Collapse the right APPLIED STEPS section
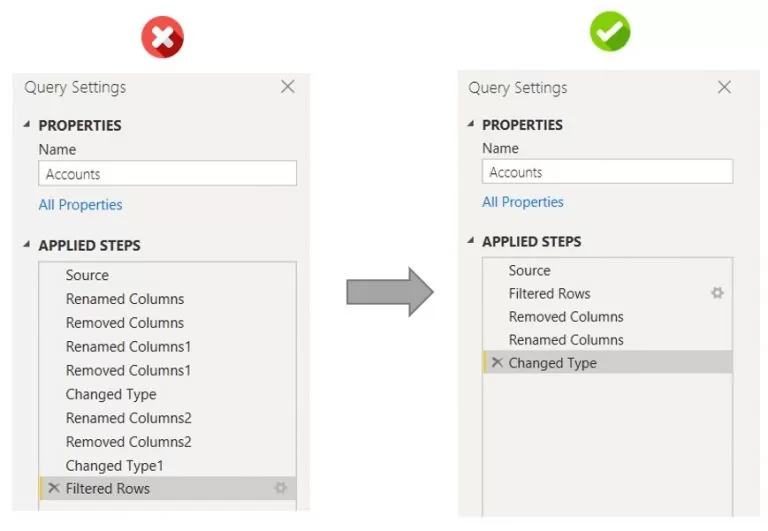The image size is (768, 531). pos(470,242)
